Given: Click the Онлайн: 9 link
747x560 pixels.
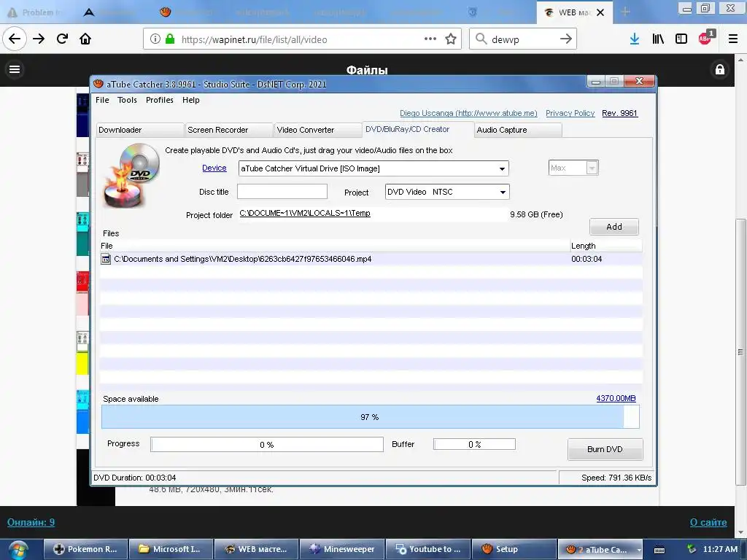Looking at the screenshot, I should tap(31, 522).
